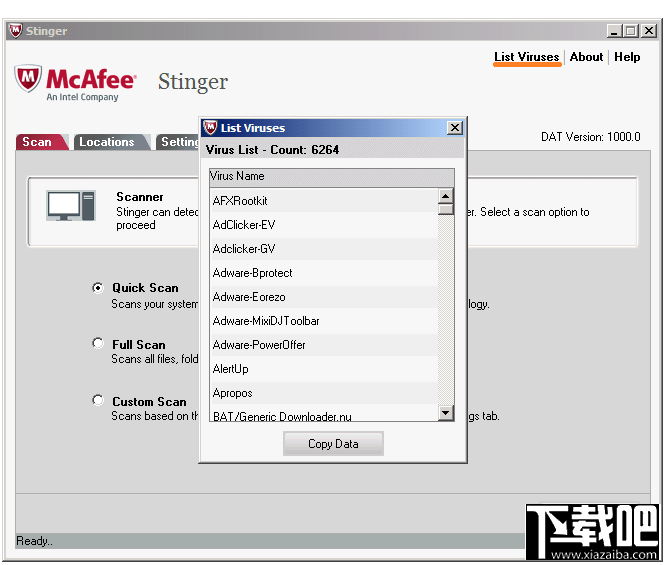The image size is (666, 565).
Task: Minimize the Stinger window
Action: (614, 31)
